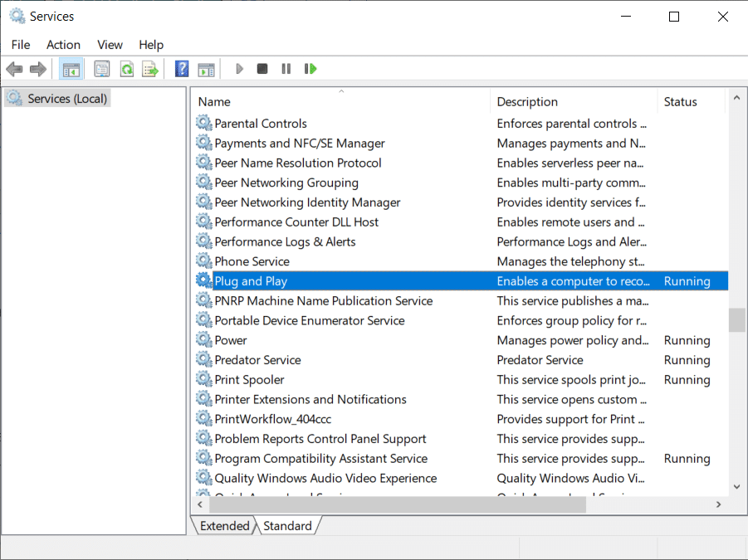Refresh the services list
The height and width of the screenshot is (560, 748).
pyautogui.click(x=125, y=68)
